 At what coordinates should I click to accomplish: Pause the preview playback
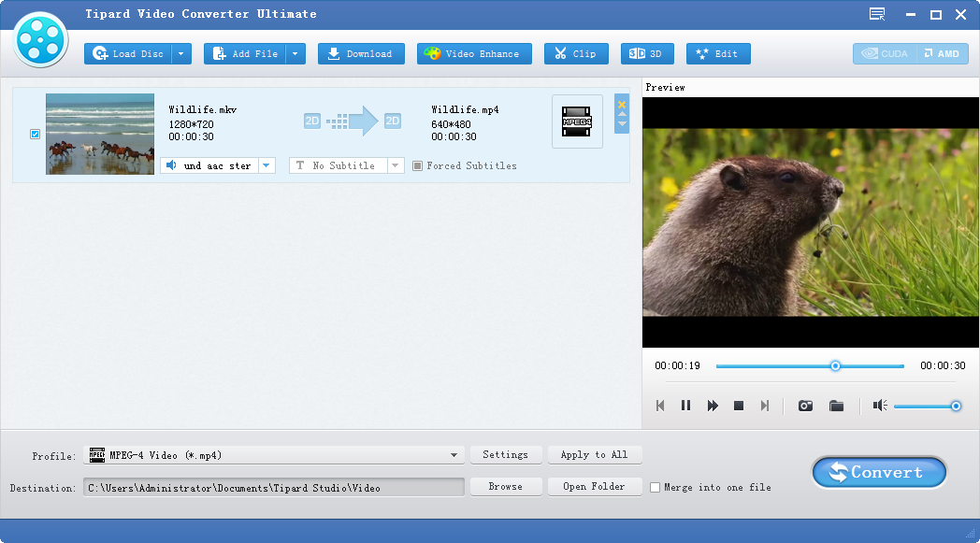click(x=685, y=406)
